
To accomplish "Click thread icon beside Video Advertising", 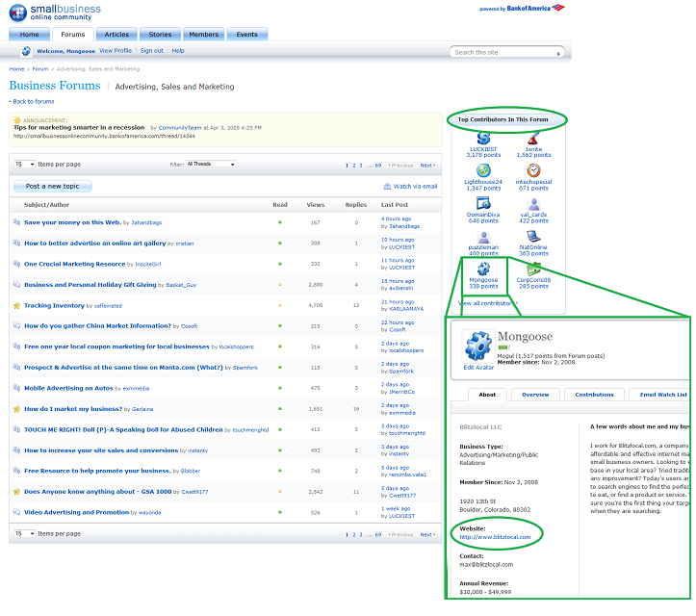I will click(x=16, y=512).
